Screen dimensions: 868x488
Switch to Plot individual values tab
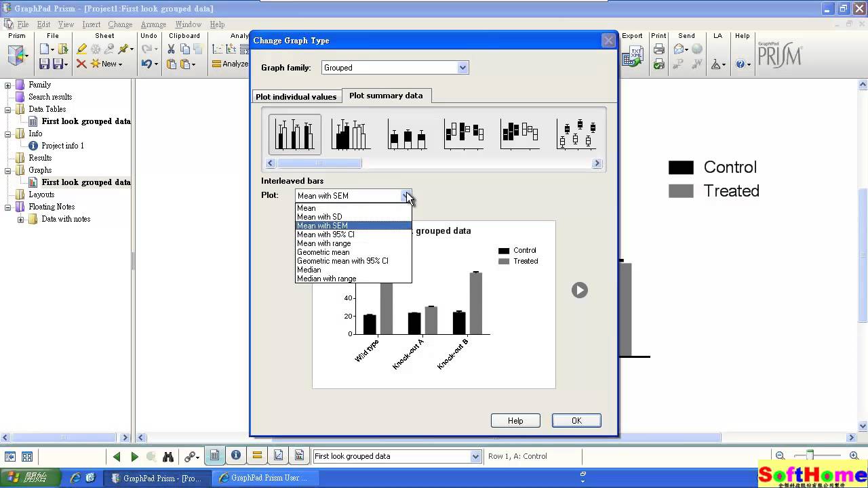[296, 97]
